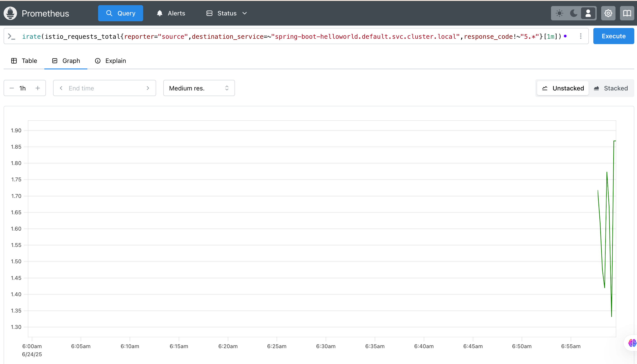637x364 pixels.
Task: Expand the Status menu
Action: point(227,13)
